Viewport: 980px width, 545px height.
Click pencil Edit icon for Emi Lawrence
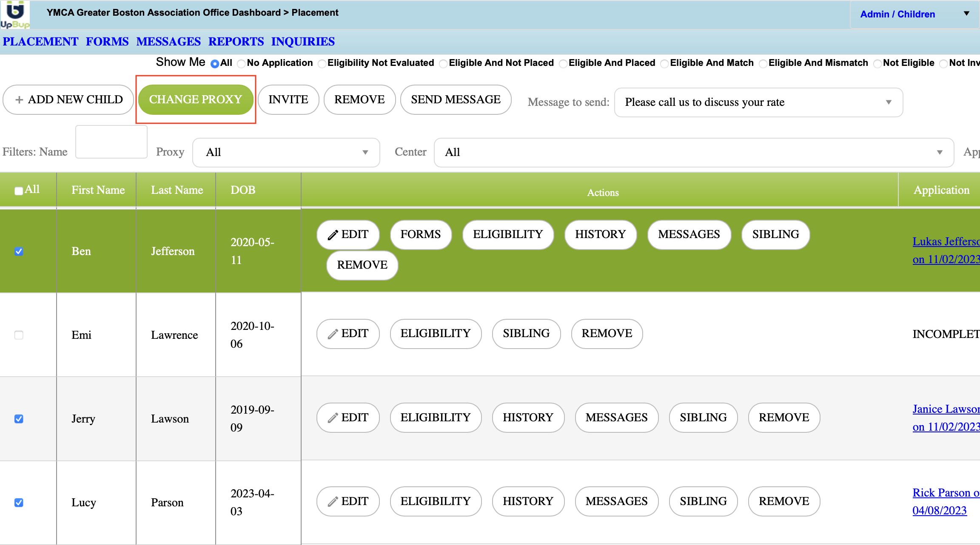(x=333, y=334)
